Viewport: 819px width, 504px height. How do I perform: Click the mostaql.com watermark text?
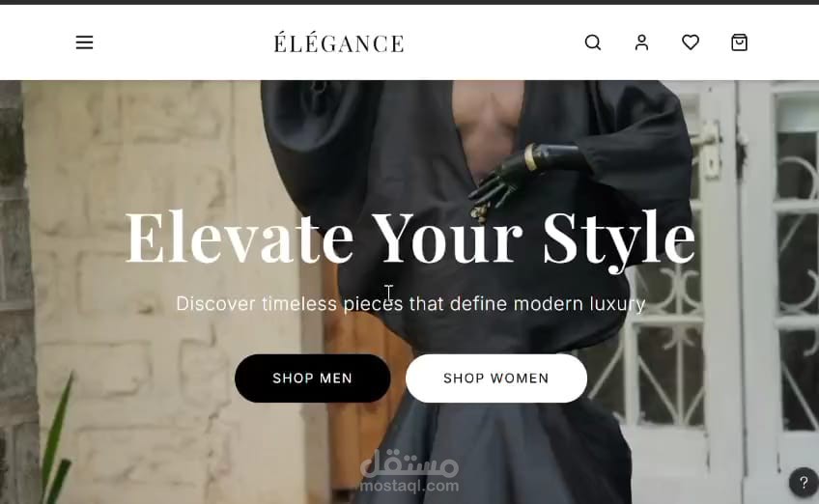tap(409, 486)
